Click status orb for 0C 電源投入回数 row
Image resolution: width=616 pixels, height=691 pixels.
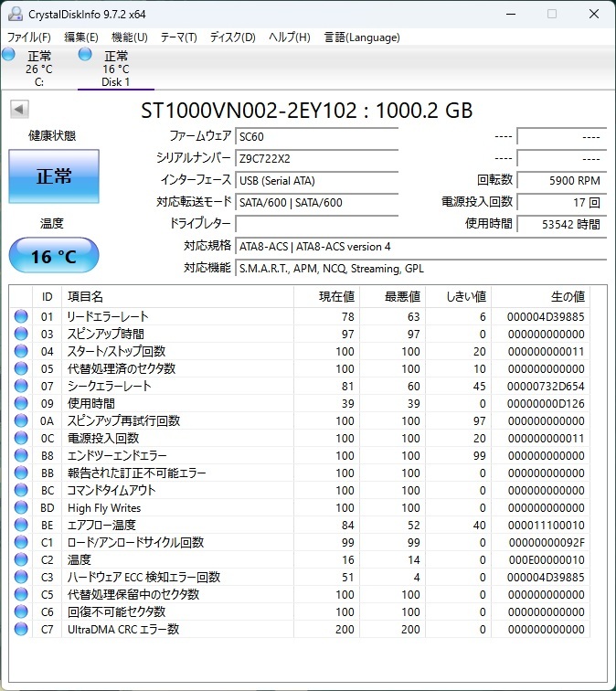21,438
